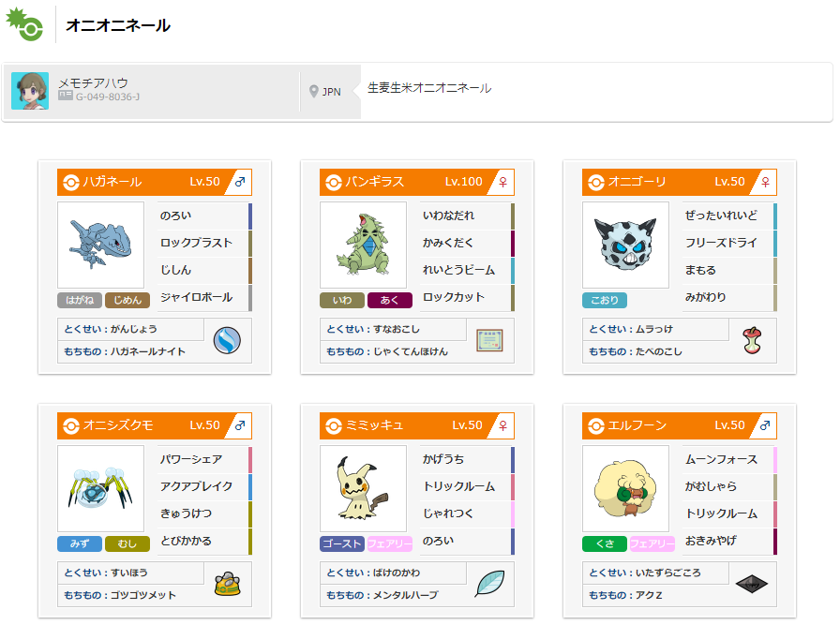The width and height of the screenshot is (840, 625).
Task: Click the Rocky Helmet item icon
Action: point(227,584)
